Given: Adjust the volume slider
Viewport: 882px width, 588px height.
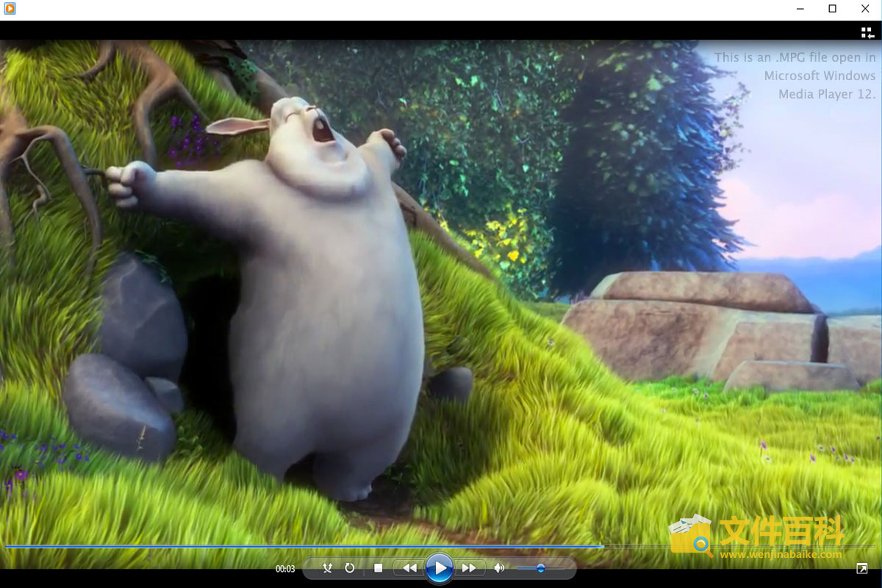Looking at the screenshot, I should pos(541,568).
